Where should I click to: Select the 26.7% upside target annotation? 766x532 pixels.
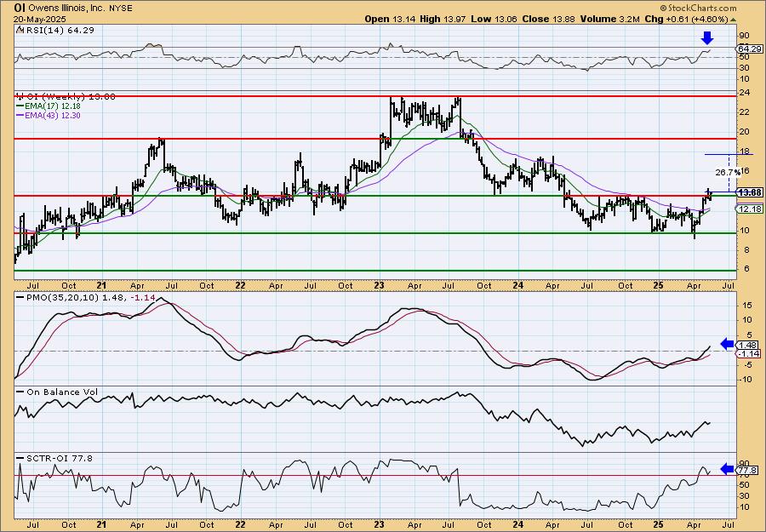(x=728, y=173)
